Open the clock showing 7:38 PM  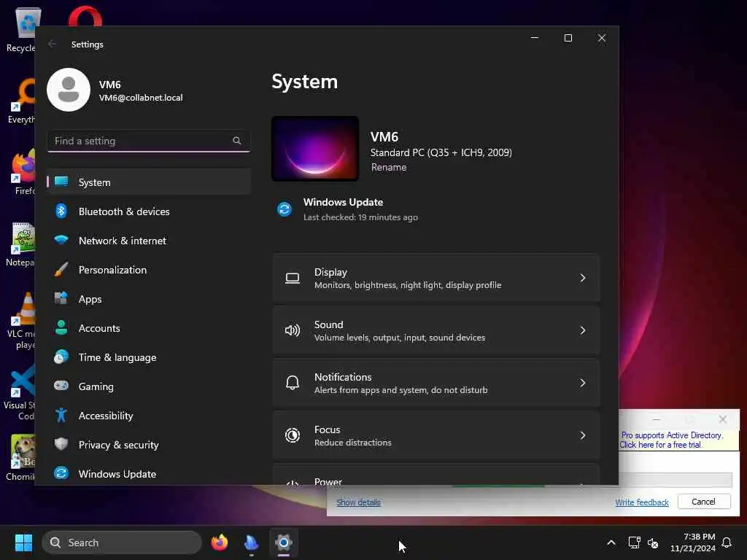coord(693,542)
